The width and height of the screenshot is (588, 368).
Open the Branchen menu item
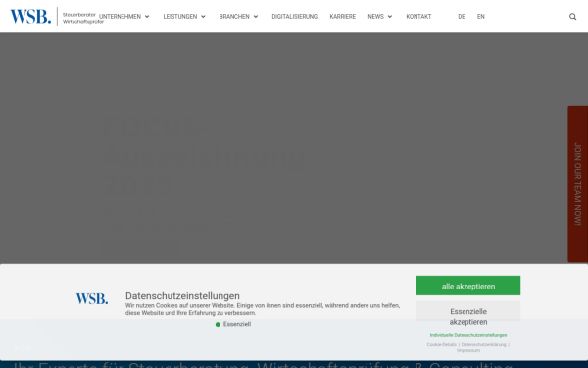click(234, 16)
